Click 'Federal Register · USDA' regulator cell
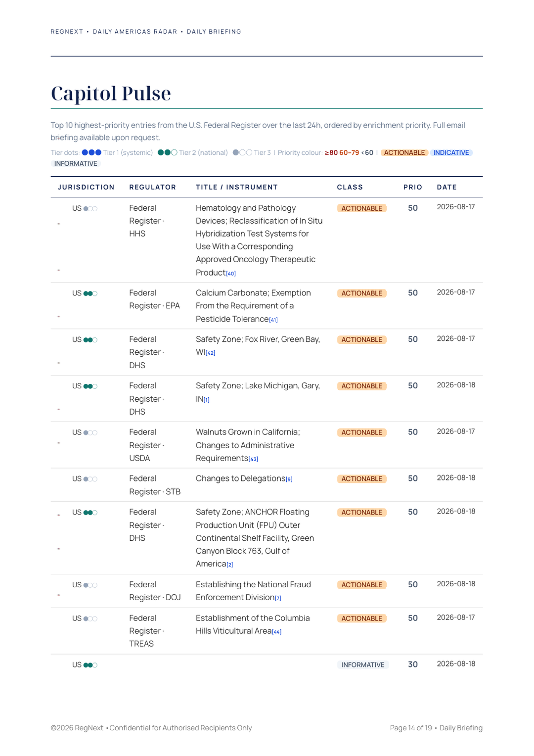534x756 pixels. click(147, 445)
